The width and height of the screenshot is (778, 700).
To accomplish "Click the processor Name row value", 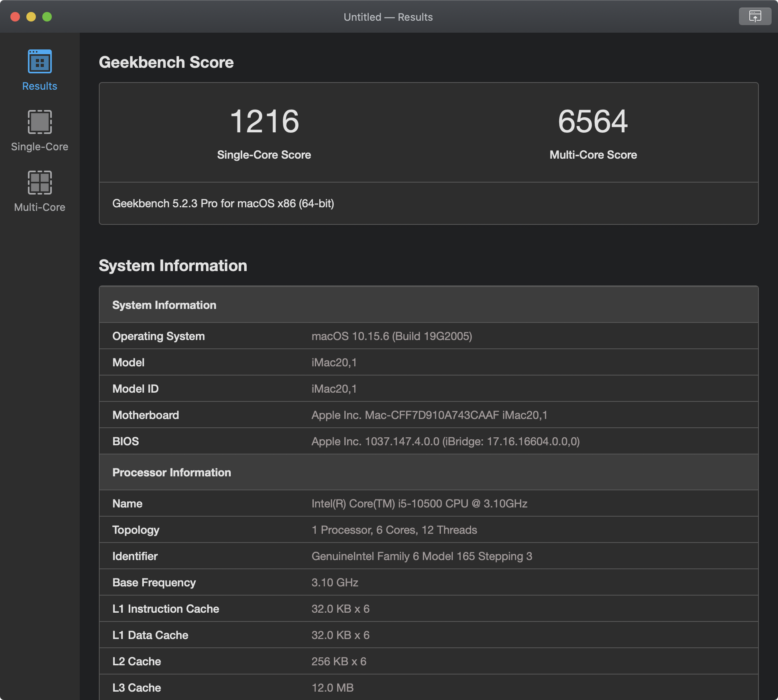I will click(419, 504).
